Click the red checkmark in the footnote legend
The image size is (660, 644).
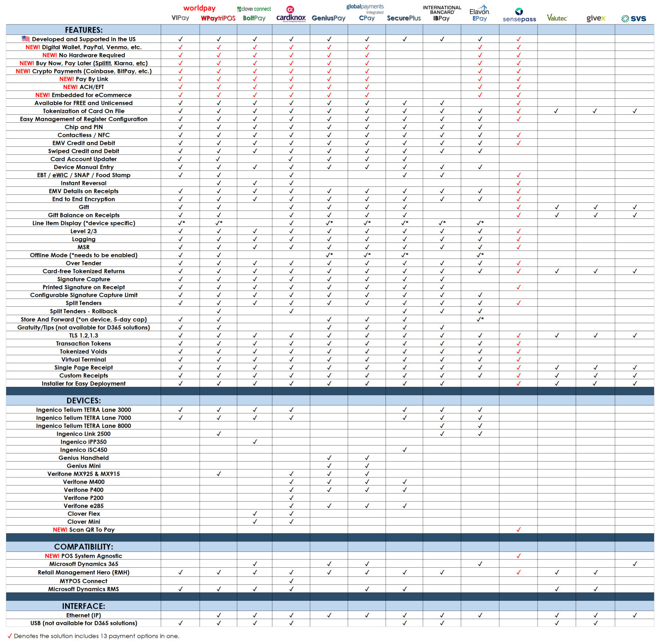[x=10, y=636]
